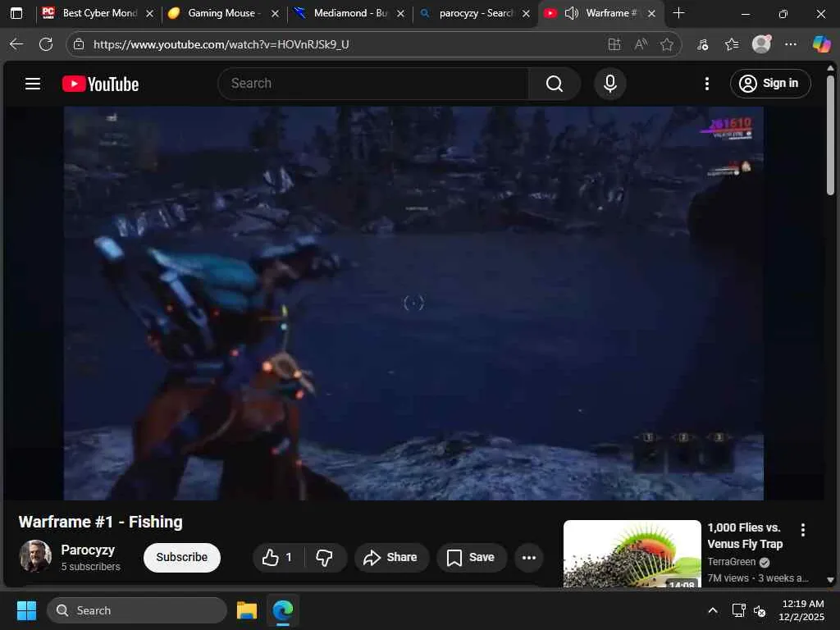Open more actions ellipsis below video
This screenshot has width=840, height=630.
click(x=529, y=558)
